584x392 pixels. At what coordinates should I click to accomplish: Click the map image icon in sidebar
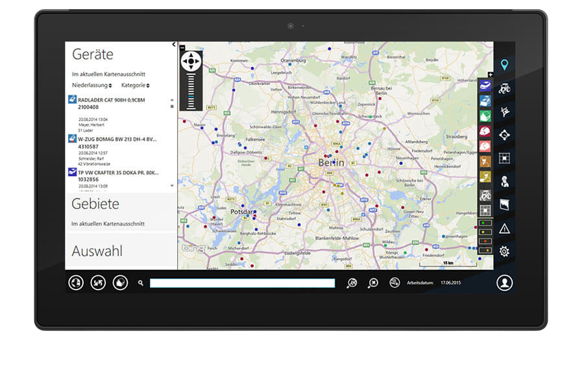coord(504,205)
